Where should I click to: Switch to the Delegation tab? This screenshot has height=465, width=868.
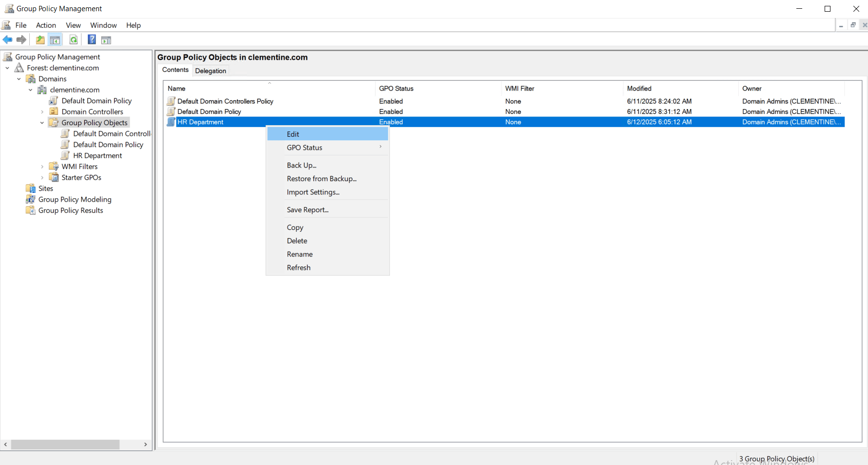tap(211, 71)
